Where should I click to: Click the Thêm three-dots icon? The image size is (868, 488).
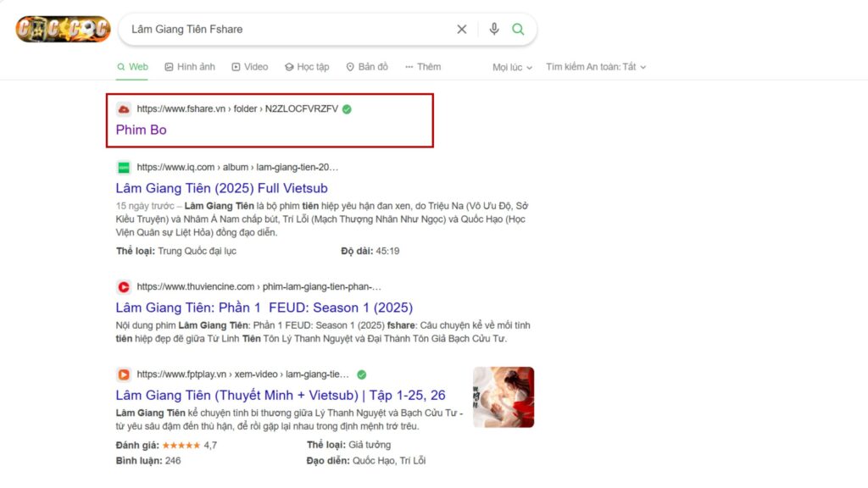click(x=409, y=67)
